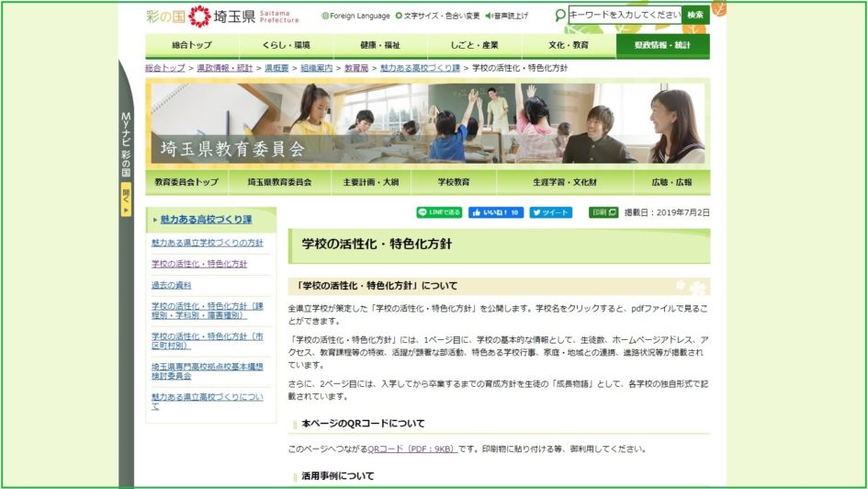Click the Facebook いいね! button

[x=495, y=212]
